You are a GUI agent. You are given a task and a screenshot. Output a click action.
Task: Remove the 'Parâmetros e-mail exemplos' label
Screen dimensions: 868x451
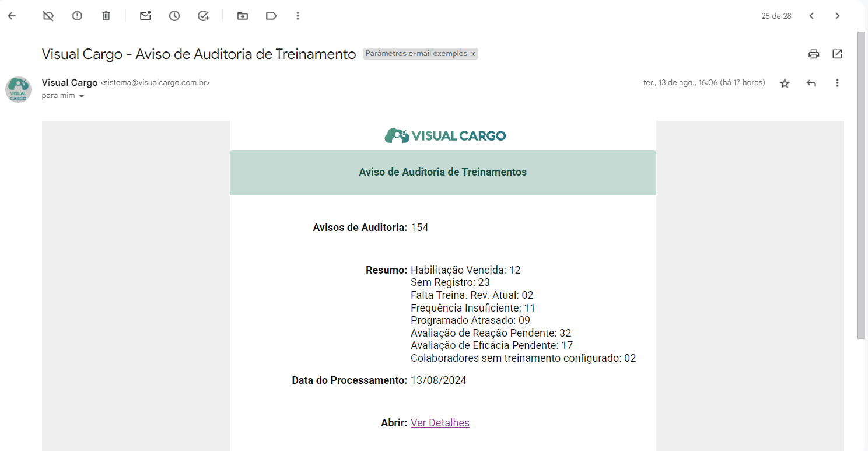473,54
